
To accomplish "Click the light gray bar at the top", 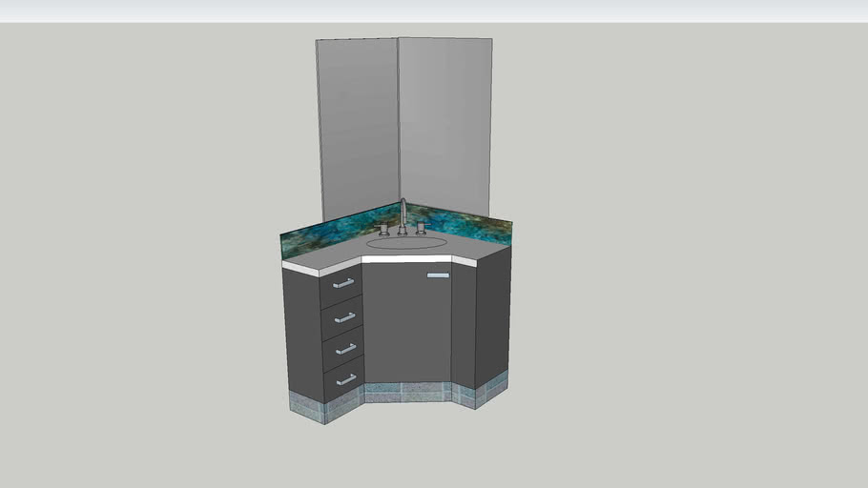I will click(434, 11).
